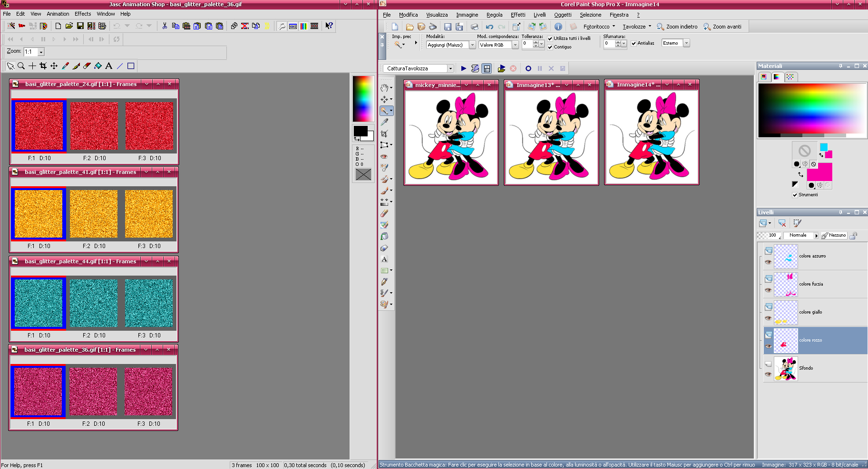This screenshot has width=868, height=469.
Task: Launch Animation Wizard in Animation Shop toolbar
Action: tap(10, 26)
